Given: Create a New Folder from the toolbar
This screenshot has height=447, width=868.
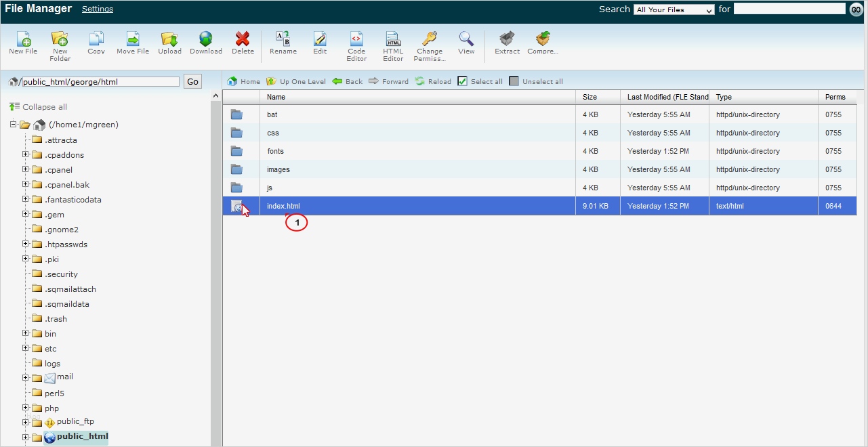Looking at the screenshot, I should [60, 46].
